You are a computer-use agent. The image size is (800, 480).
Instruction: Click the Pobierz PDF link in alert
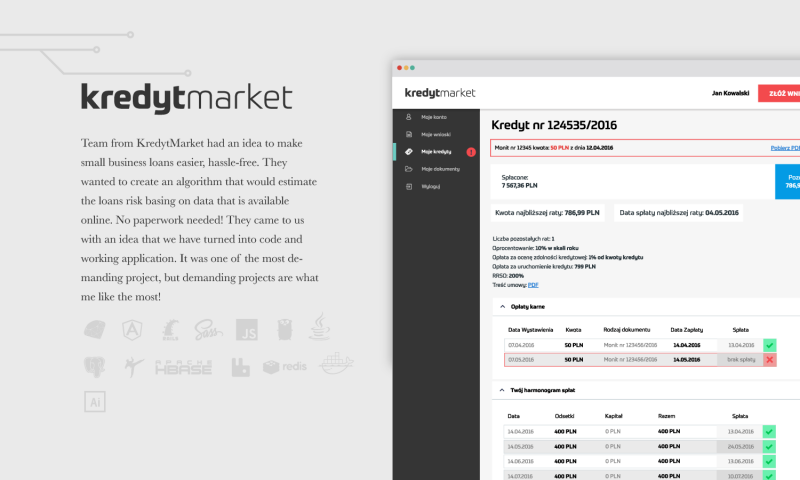click(x=785, y=148)
